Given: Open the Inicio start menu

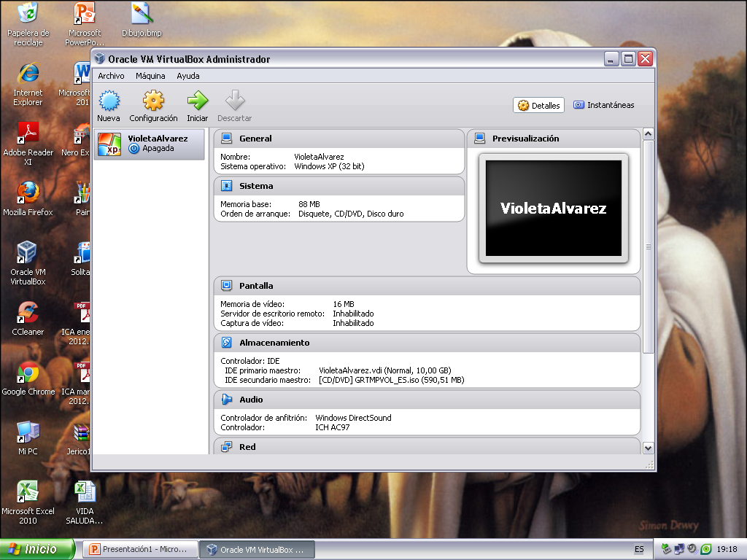Looking at the screenshot, I should pyautogui.click(x=37, y=549).
